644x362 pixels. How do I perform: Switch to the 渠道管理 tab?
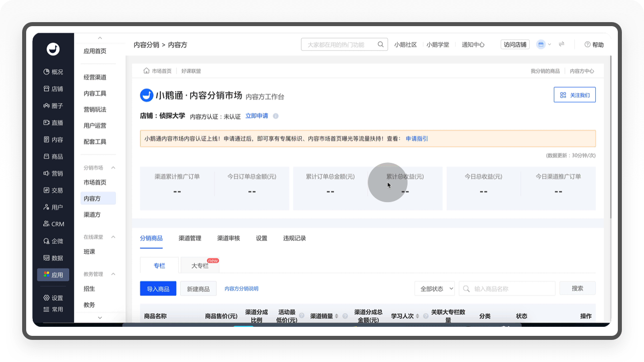(190, 238)
